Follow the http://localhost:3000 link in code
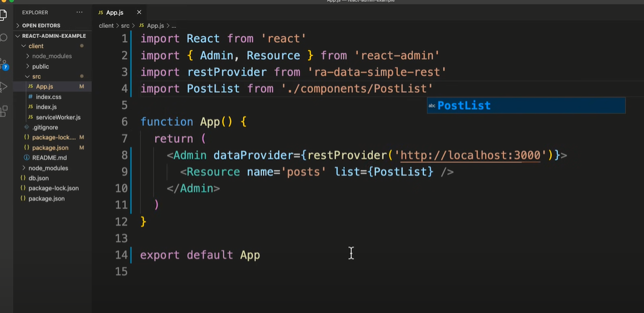The width and height of the screenshot is (644, 313). [x=470, y=155]
